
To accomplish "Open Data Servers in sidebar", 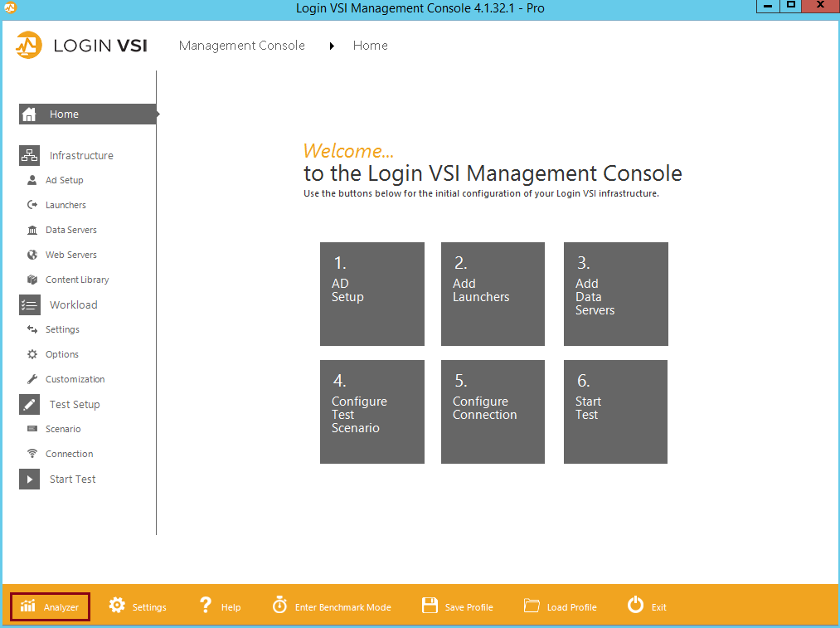I will pos(70,230).
